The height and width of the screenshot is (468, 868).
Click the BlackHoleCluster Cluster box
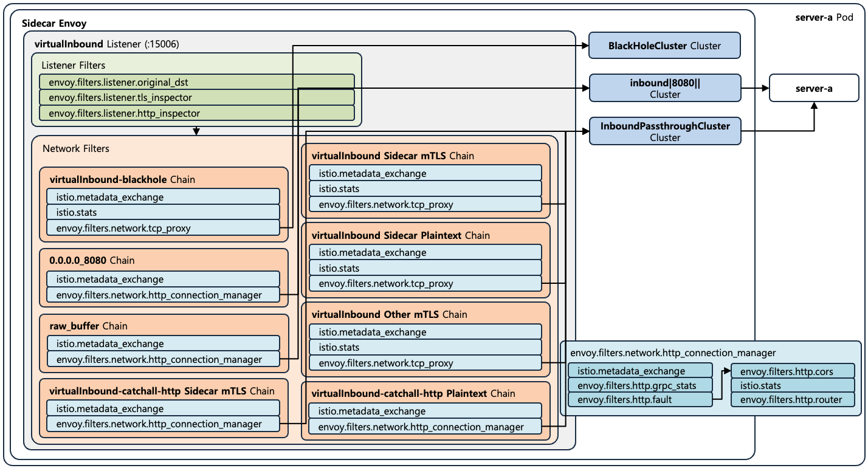665,46
